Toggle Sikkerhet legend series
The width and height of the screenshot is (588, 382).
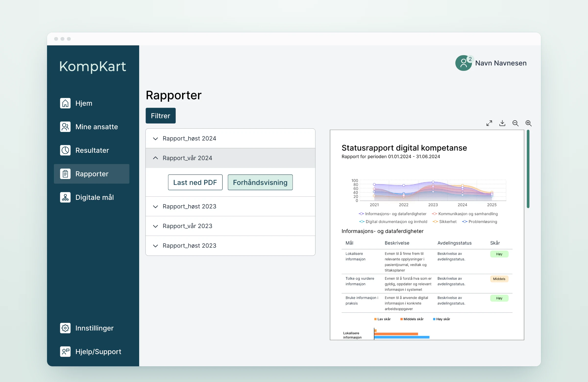(444, 222)
